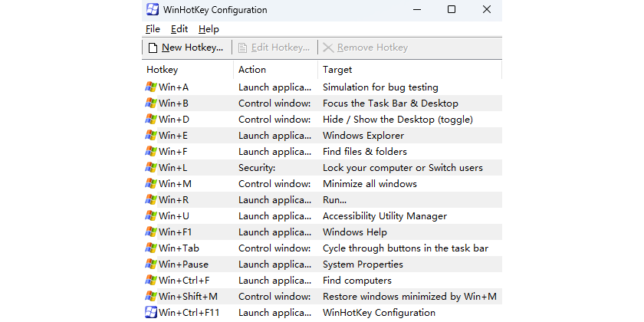Sort list by the Action column header

(x=275, y=70)
